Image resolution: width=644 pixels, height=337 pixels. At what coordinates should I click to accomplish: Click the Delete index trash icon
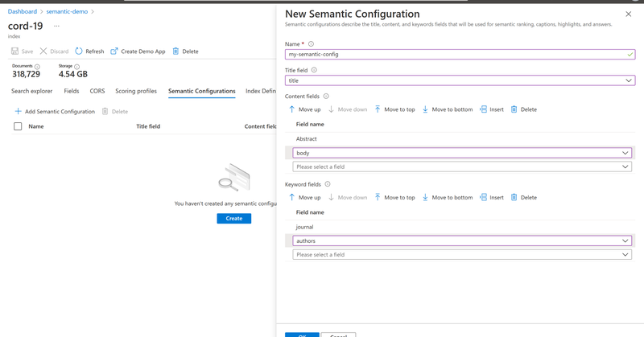pyautogui.click(x=175, y=51)
